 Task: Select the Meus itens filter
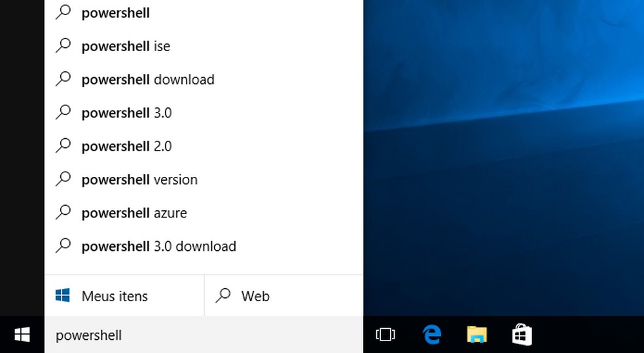124,296
